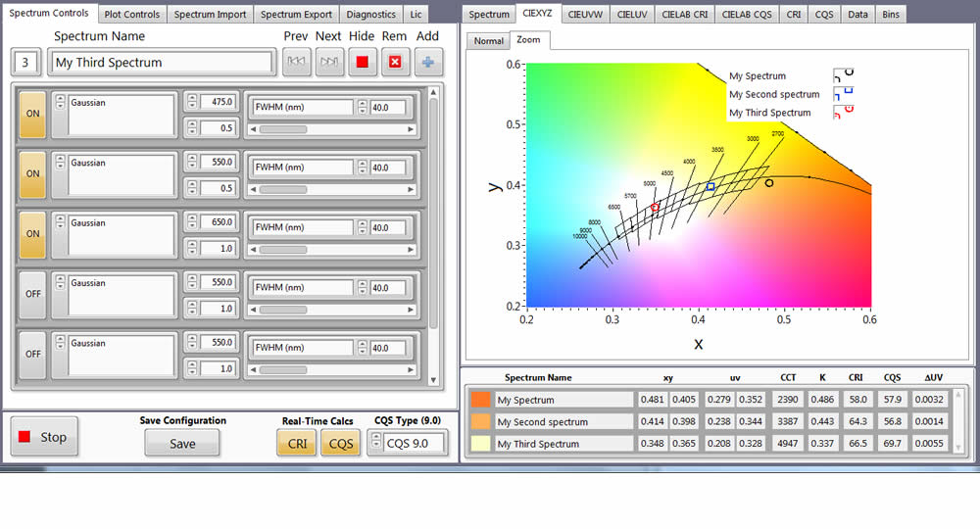Image resolution: width=980 pixels, height=529 pixels.
Task: Open the Spectrum chart tab
Action: click(489, 14)
